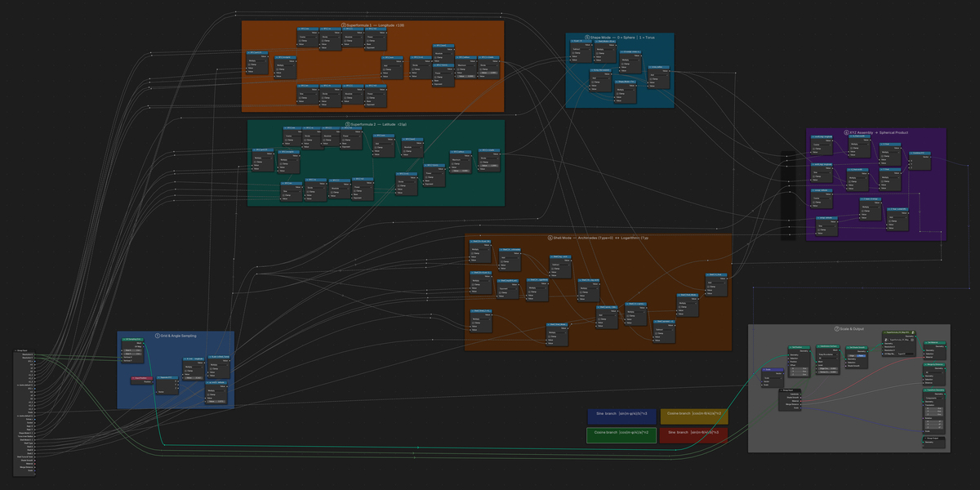980x490 pixels.
Task: Collapse the Group Output node arrow
Action: tap(925, 438)
